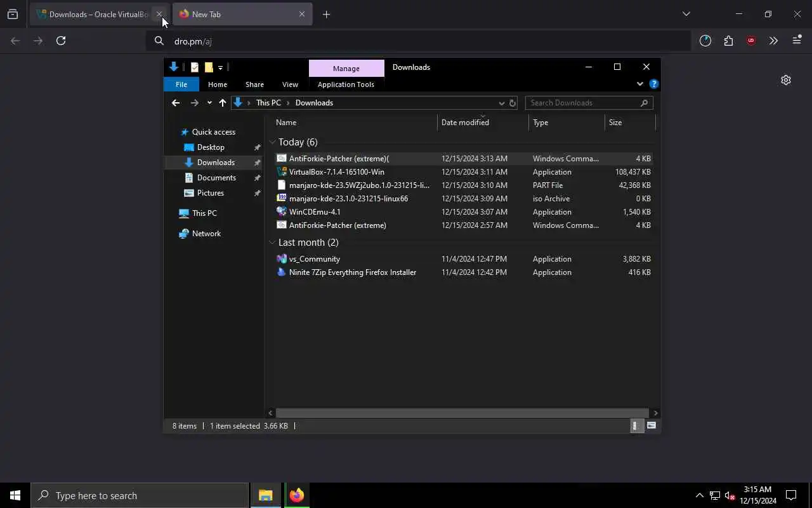The image size is (812, 508).
Task: Expand the Explorer ribbon chevron
Action: point(639,84)
